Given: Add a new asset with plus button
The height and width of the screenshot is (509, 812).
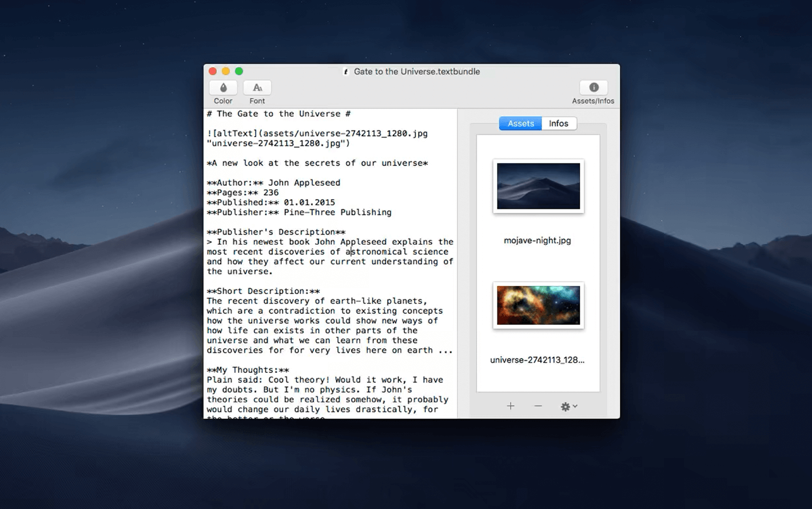Looking at the screenshot, I should (511, 406).
